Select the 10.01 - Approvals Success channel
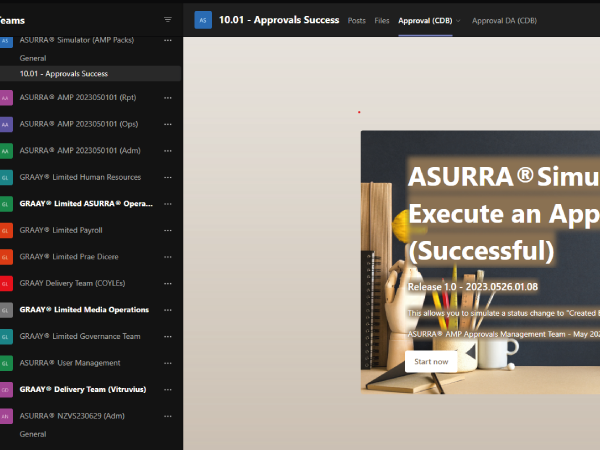Viewport: 600px width, 450px height. click(90, 73)
